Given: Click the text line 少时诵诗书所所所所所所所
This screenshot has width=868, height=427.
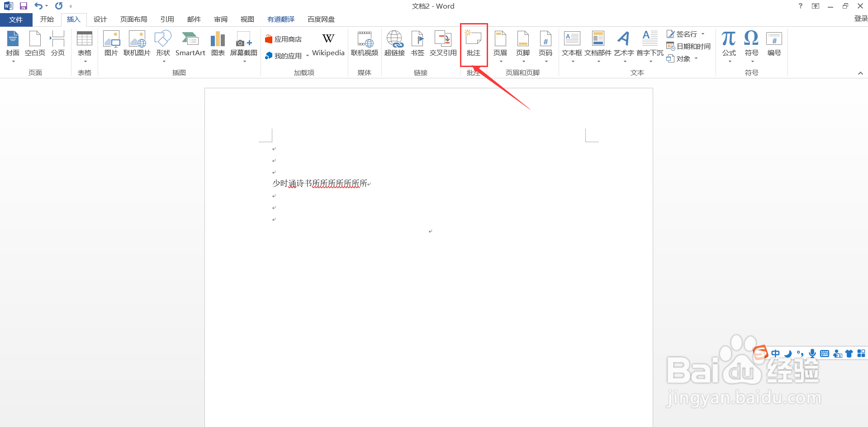Looking at the screenshot, I should point(320,183).
